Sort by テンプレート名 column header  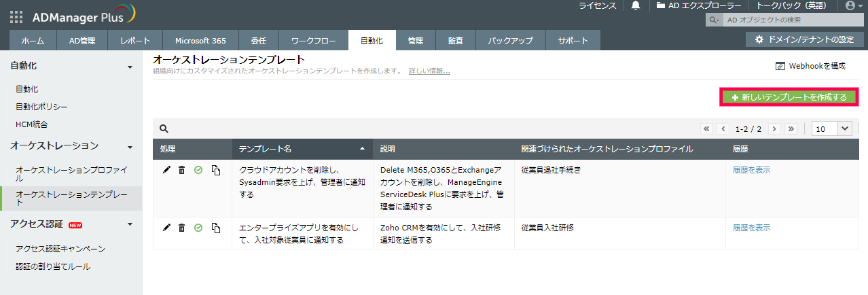[x=302, y=149]
